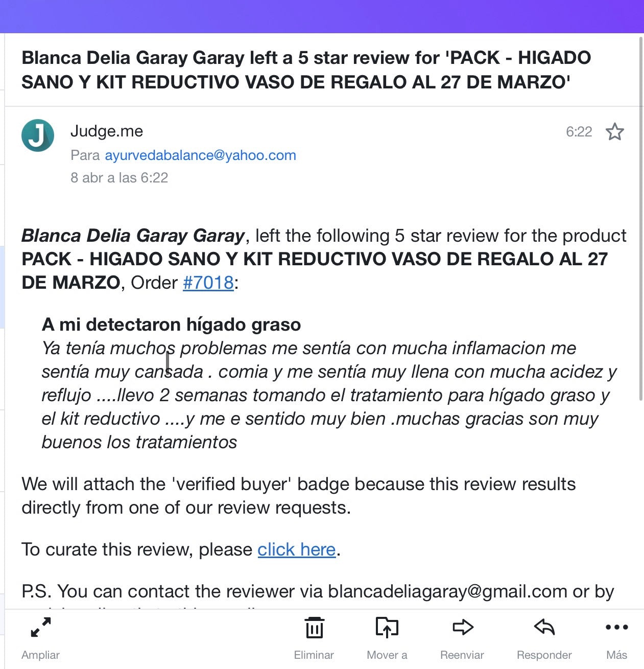Reply using the Responder arrow icon
This screenshot has width=644, height=669.
click(x=544, y=627)
